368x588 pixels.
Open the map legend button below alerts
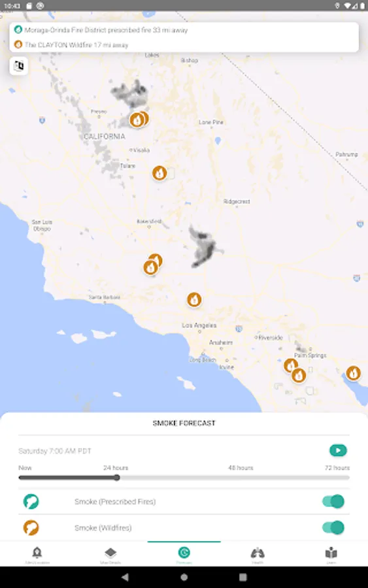(x=19, y=65)
